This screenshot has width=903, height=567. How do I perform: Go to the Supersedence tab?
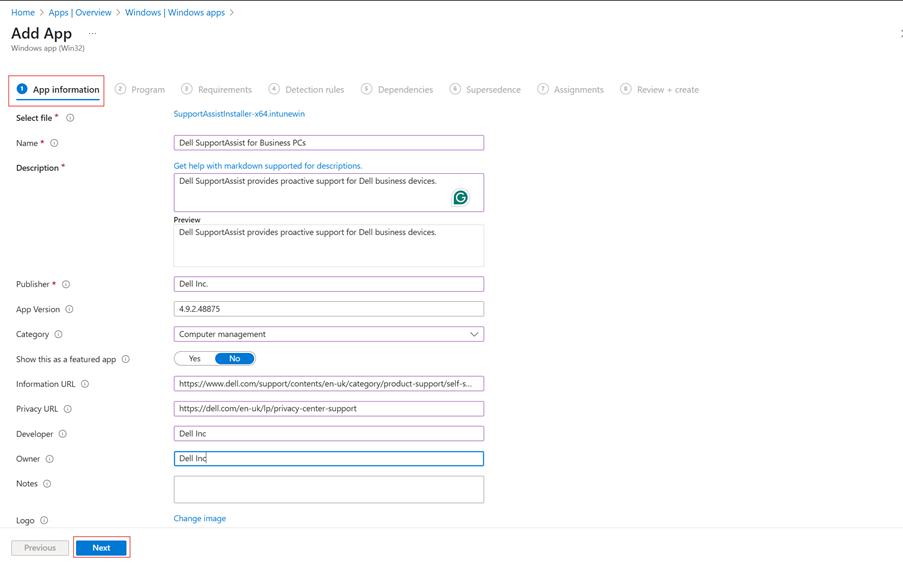click(x=485, y=90)
